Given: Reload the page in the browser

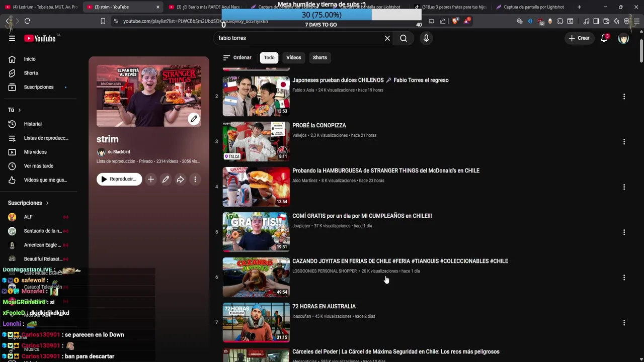Looking at the screenshot, I should (27, 21).
